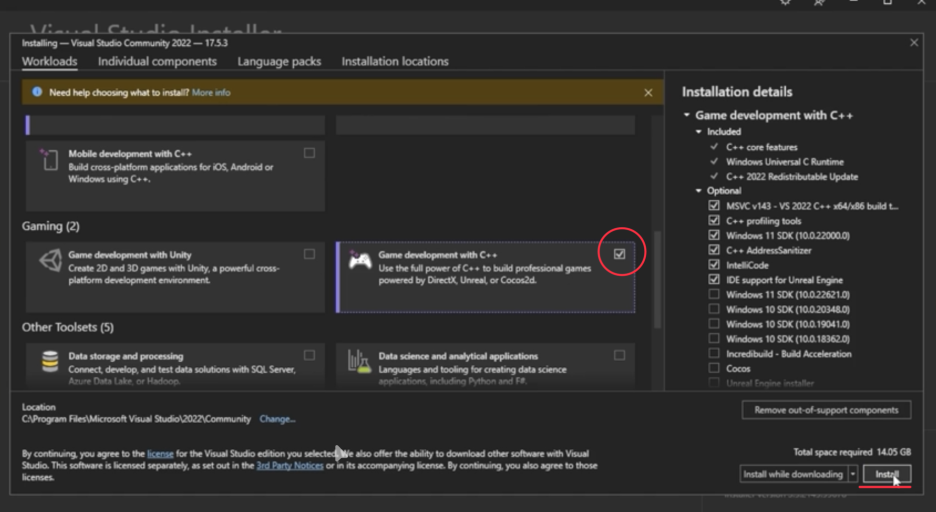936x512 pixels.
Task: Click the Mobile development with C++ icon
Action: pos(50,160)
